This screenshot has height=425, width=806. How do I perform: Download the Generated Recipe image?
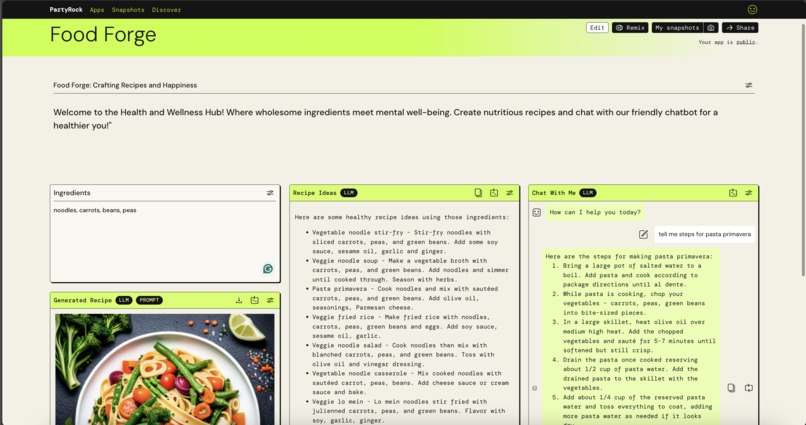(239, 300)
